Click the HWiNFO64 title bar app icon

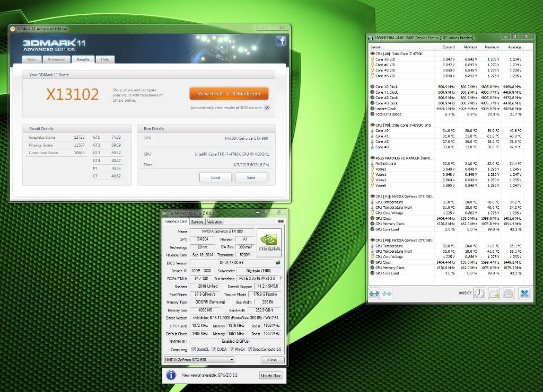[371, 38]
